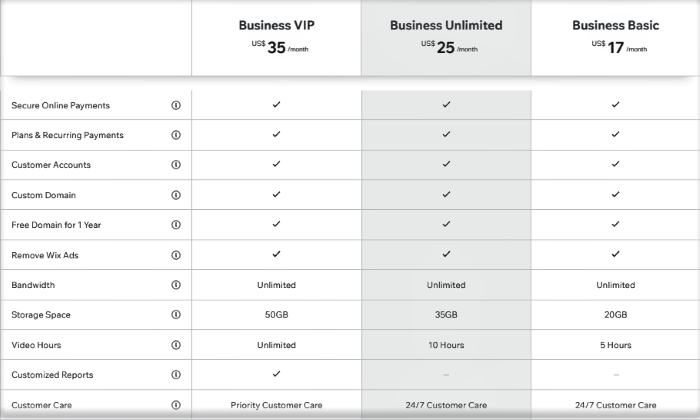The image size is (700, 420).
Task: Click the Customized Reports info icon
Action: click(x=176, y=374)
